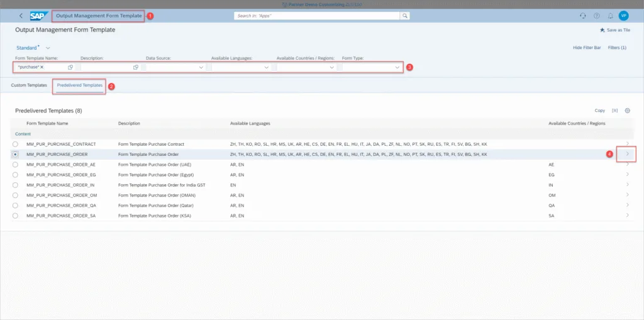Click the search magnifier icon
The image size is (644, 320).
[x=404, y=16]
